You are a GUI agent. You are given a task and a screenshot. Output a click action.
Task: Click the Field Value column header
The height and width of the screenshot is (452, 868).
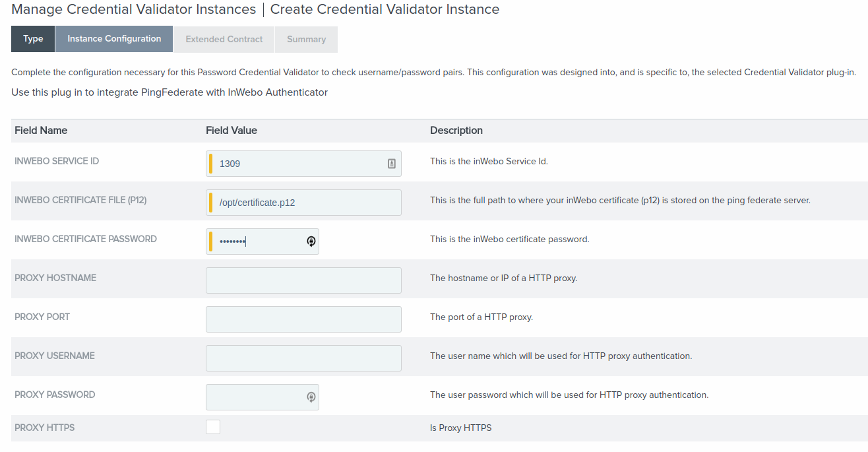pyautogui.click(x=232, y=131)
